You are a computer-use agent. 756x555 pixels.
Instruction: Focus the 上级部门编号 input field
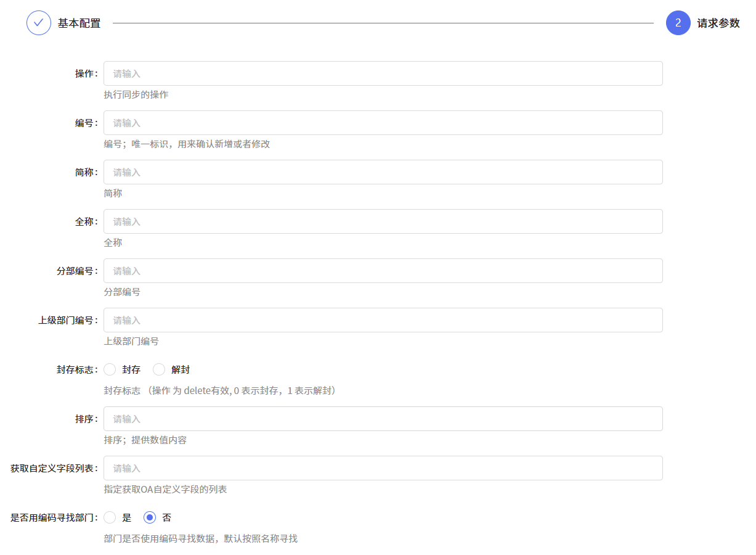point(382,319)
